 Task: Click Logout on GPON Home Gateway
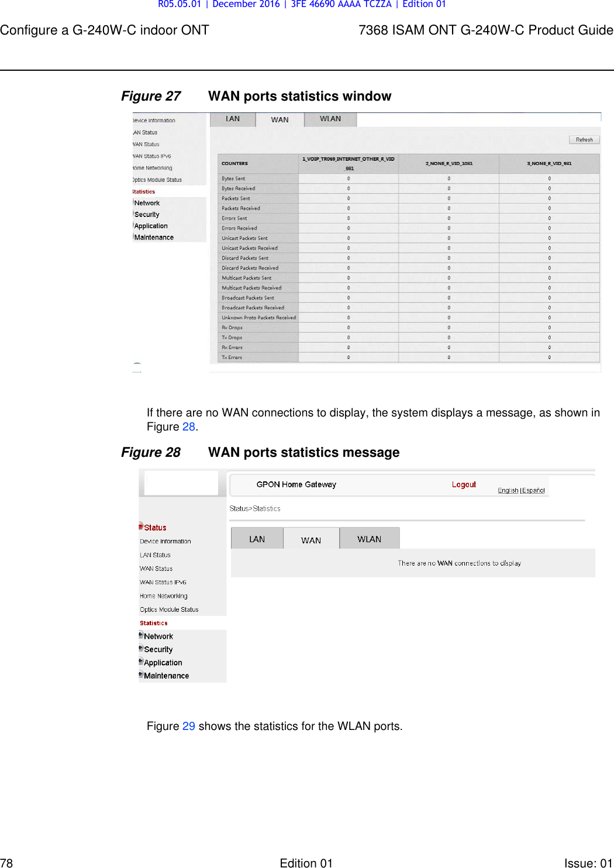coord(464,484)
